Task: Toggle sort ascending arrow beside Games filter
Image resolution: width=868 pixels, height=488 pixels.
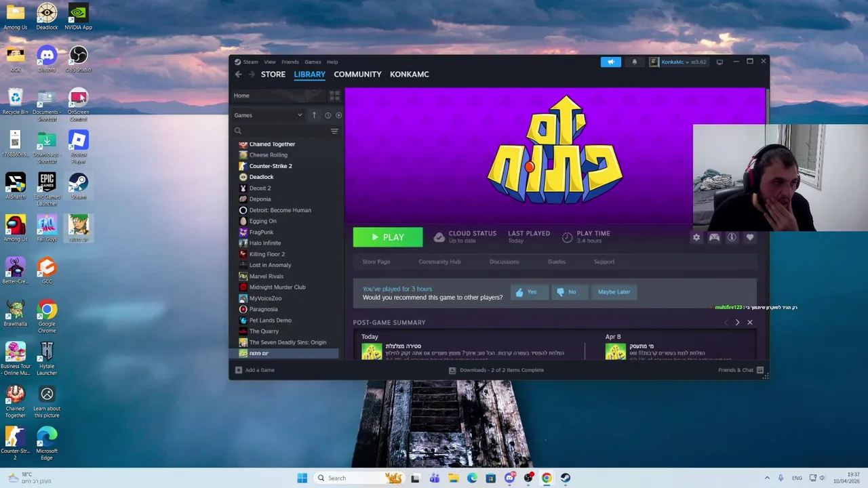Action: coord(314,115)
